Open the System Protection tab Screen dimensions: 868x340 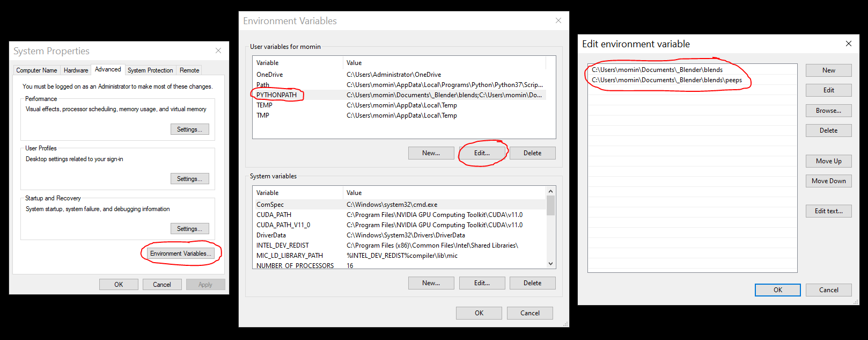[150, 70]
